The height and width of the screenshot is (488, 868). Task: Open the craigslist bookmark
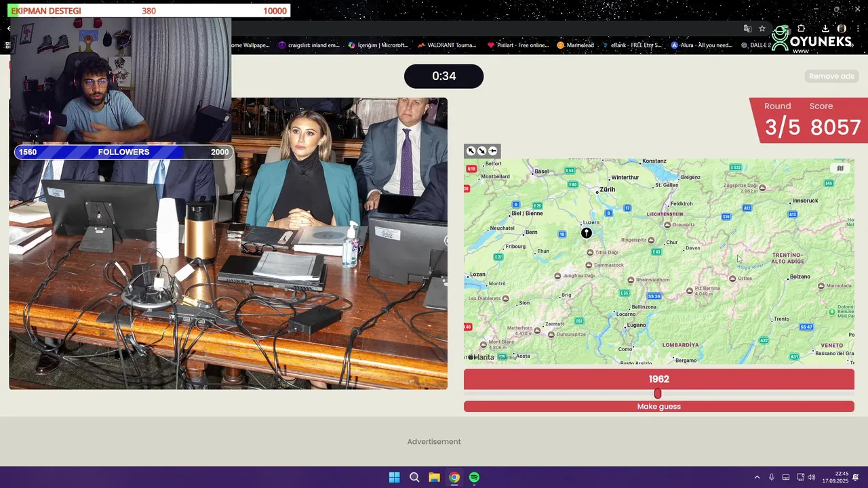[309, 45]
